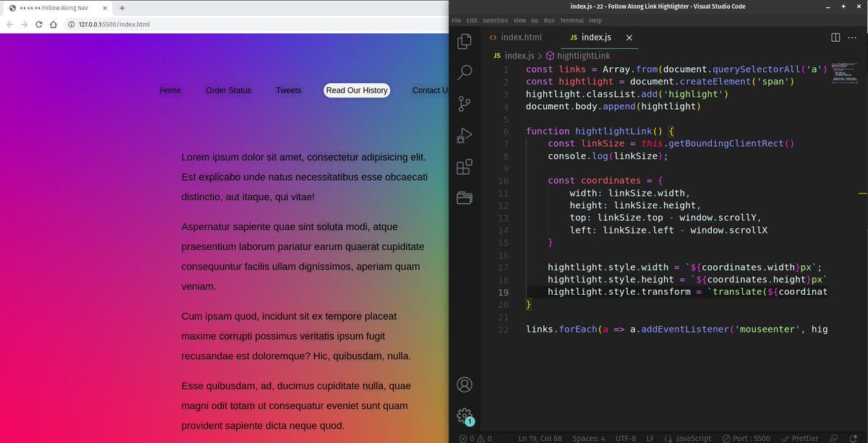The height and width of the screenshot is (443, 868).
Task: Open the editor More Actions ellipsis
Action: click(x=854, y=38)
